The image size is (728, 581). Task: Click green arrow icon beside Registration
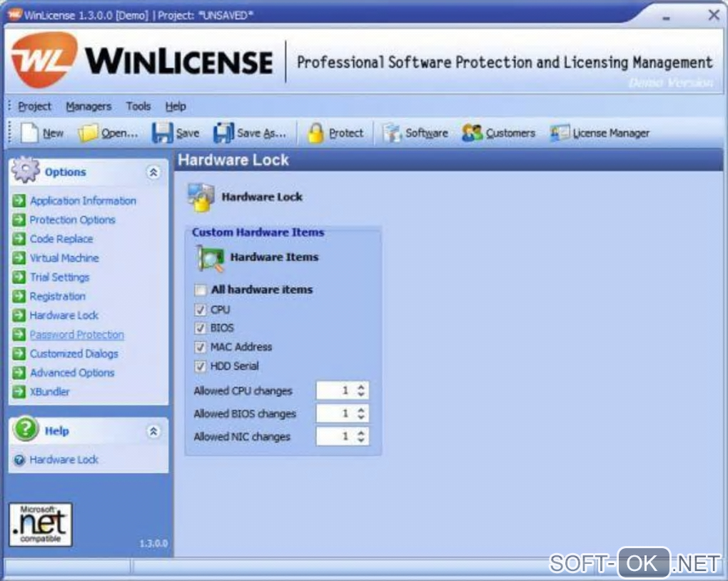click(19, 295)
